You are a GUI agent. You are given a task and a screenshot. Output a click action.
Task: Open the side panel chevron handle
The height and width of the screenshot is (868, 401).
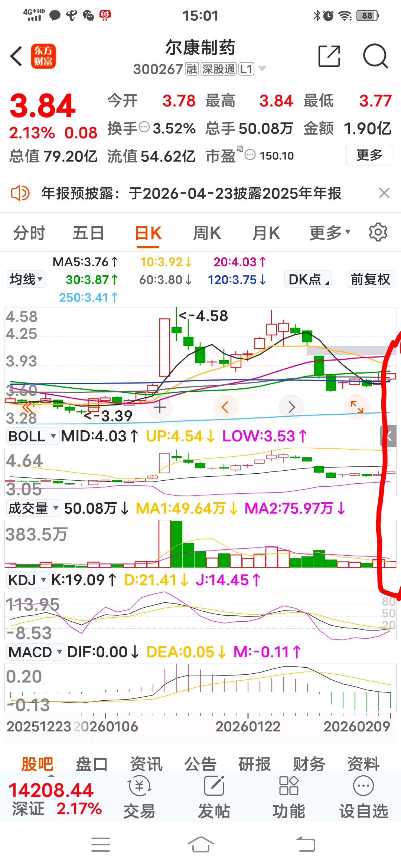pos(388,437)
